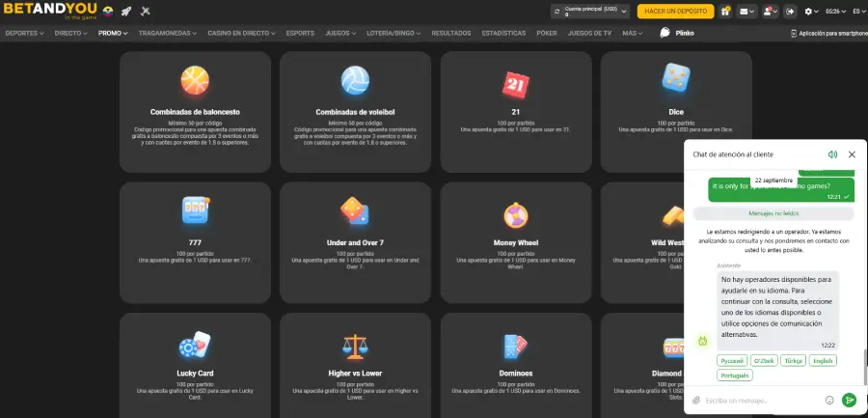The image size is (868, 418).
Task: Attach a file in chat
Action: pyautogui.click(x=696, y=400)
